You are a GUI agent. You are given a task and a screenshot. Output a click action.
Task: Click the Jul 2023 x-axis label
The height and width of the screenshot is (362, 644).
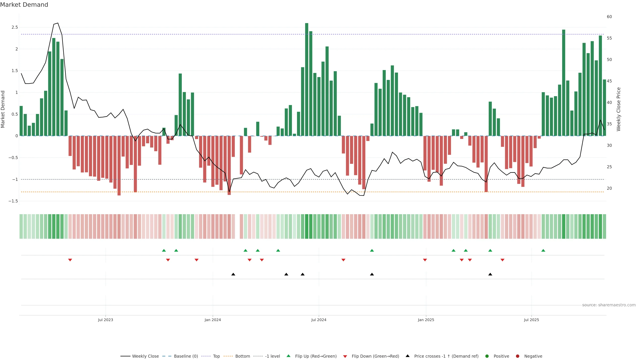[x=105, y=320]
